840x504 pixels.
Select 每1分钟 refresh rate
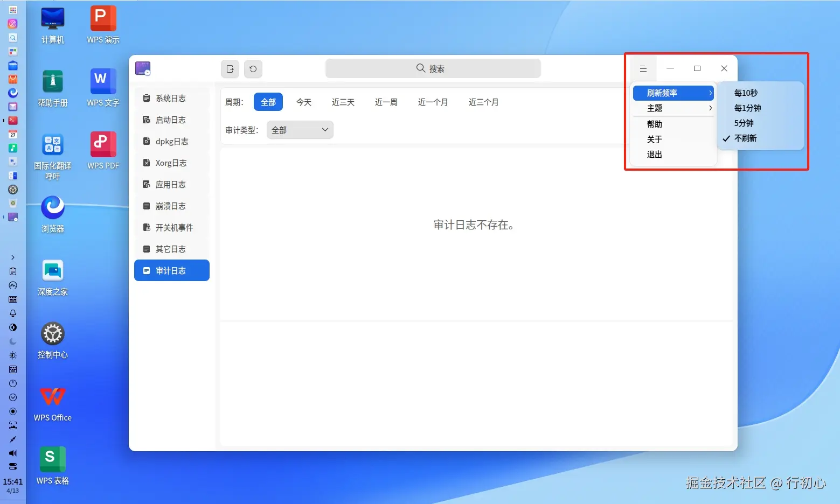[748, 108]
